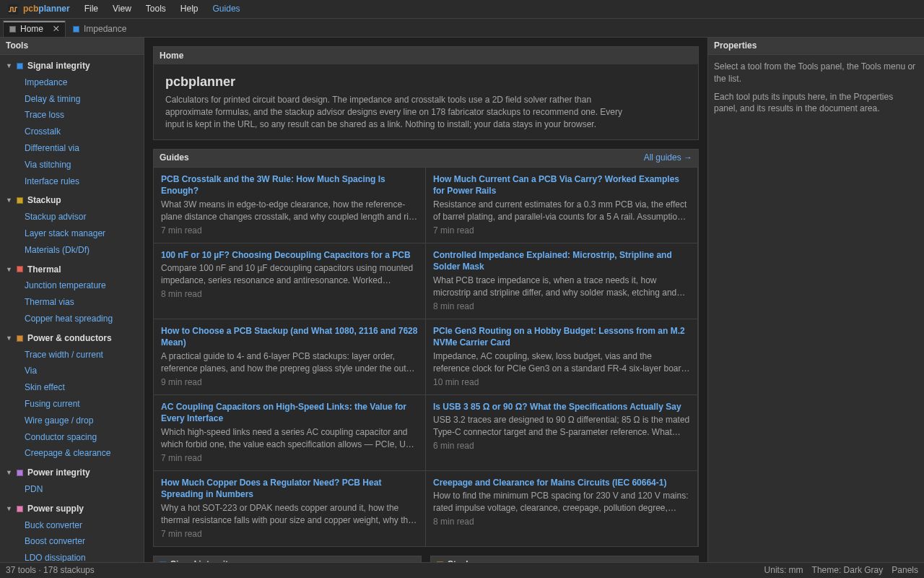Click the Thermal red category icon
Screen dimensions: 924x578
20,269
